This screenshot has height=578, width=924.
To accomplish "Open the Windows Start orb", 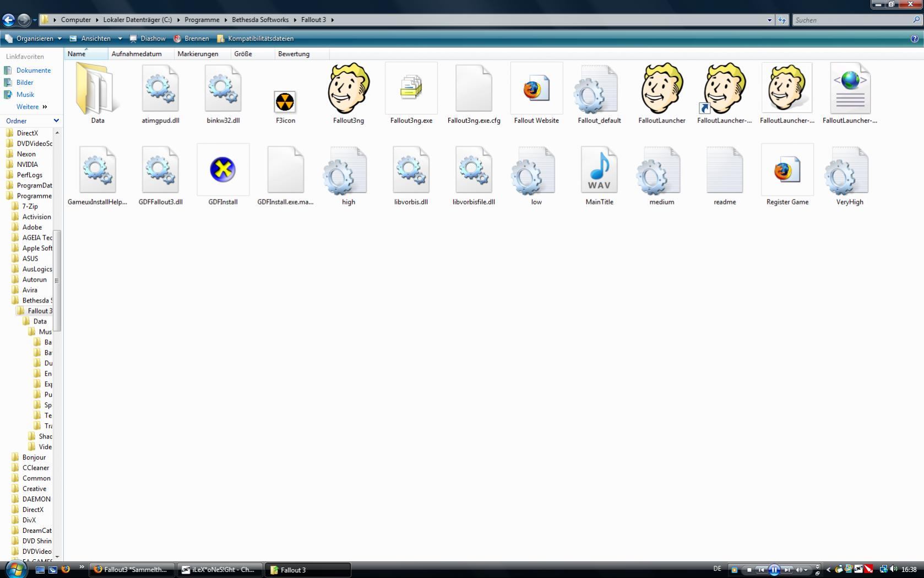I will click(16, 569).
